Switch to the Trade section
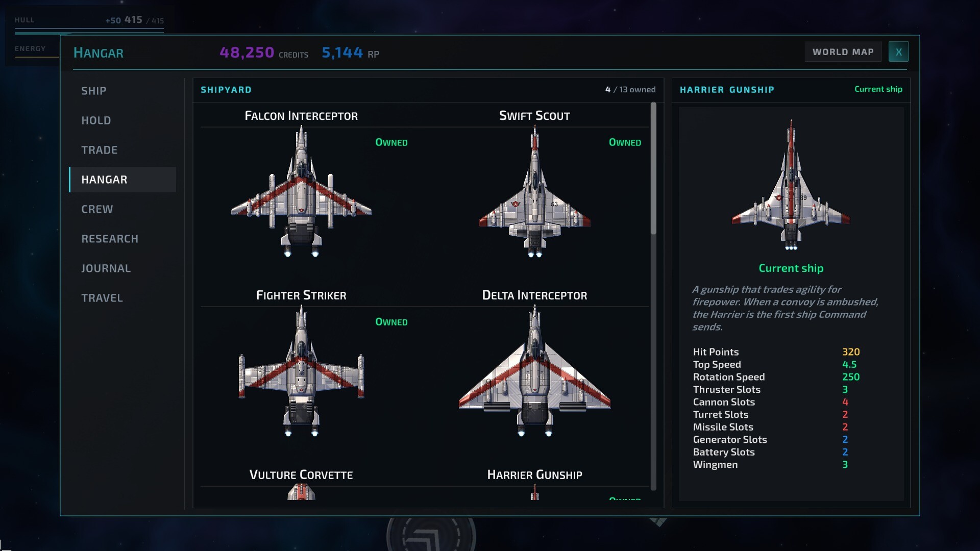 coord(122,150)
